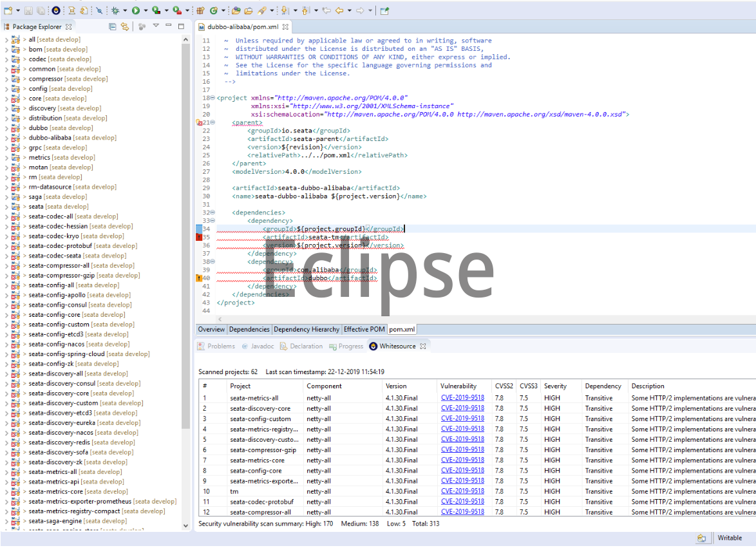
Task: Expand the seata-config-core project node
Action: 6,315
